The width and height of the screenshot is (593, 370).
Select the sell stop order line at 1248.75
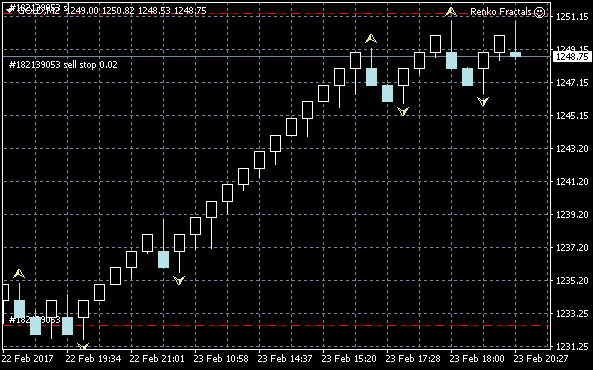pyautogui.click(x=275, y=56)
